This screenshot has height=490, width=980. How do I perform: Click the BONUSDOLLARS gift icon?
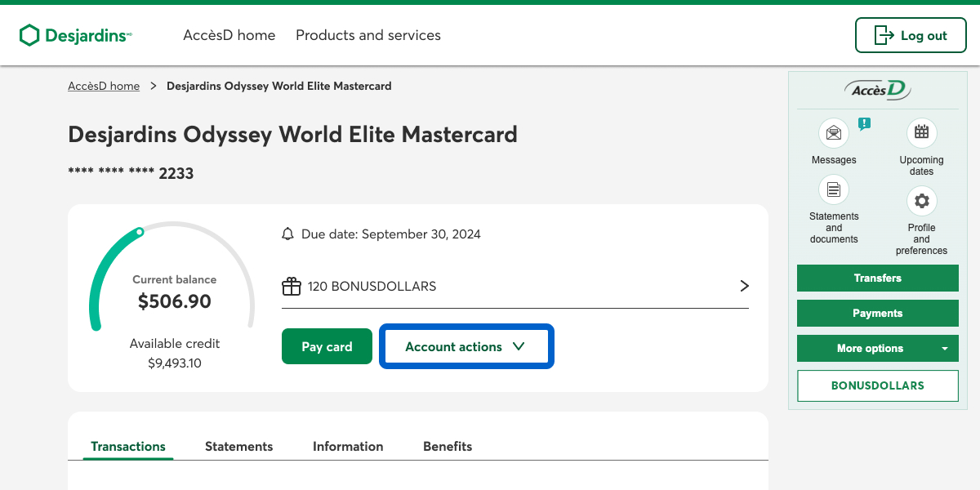point(292,287)
